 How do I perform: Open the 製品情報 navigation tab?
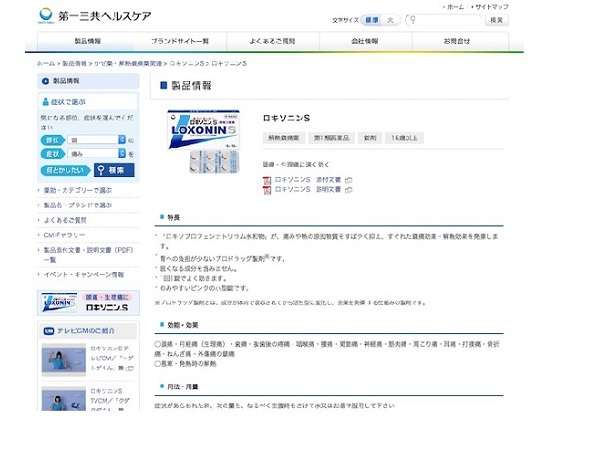pyautogui.click(x=88, y=41)
